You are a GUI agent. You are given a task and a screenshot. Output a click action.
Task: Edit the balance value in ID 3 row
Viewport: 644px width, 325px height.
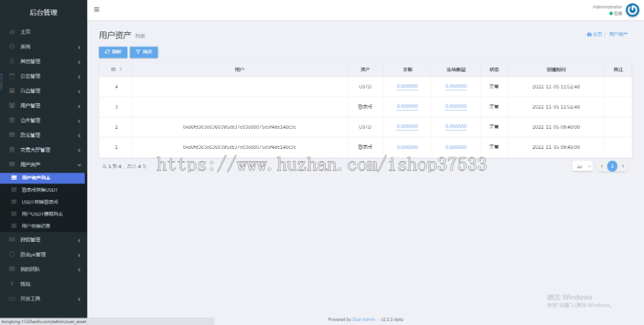[407, 107]
